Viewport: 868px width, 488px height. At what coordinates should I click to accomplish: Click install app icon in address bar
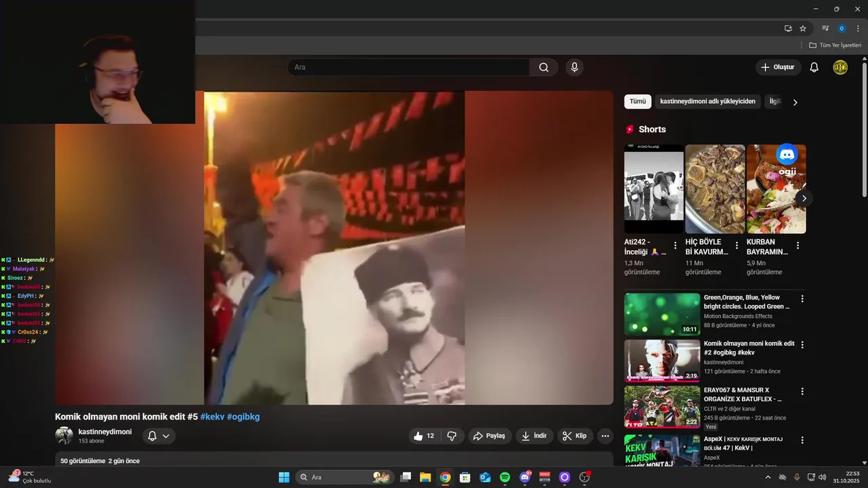pos(788,28)
